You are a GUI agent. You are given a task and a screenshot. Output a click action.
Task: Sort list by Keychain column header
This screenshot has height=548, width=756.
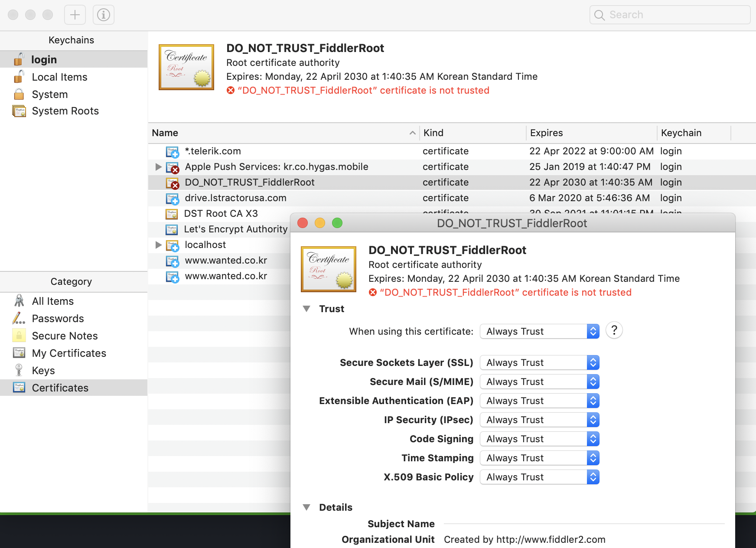pyautogui.click(x=694, y=133)
